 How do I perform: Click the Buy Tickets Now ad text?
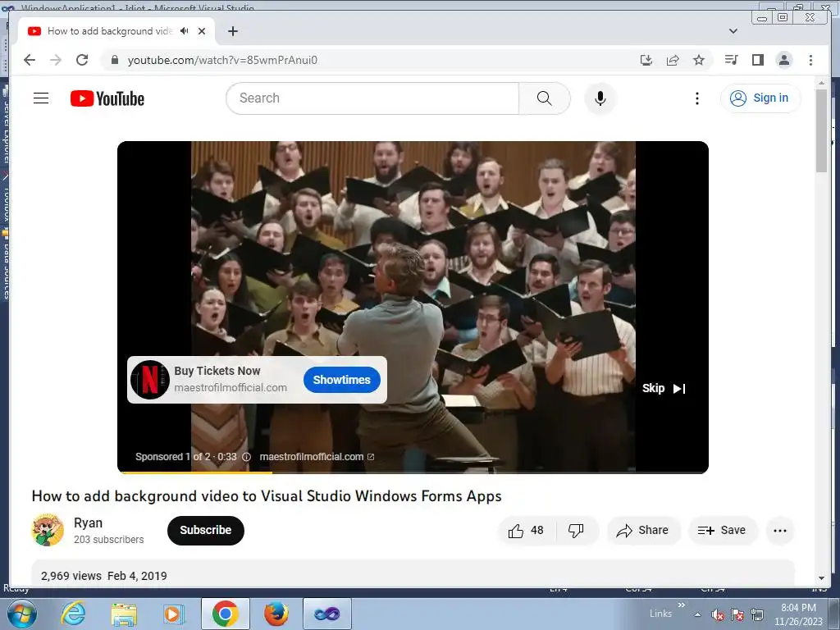click(217, 371)
